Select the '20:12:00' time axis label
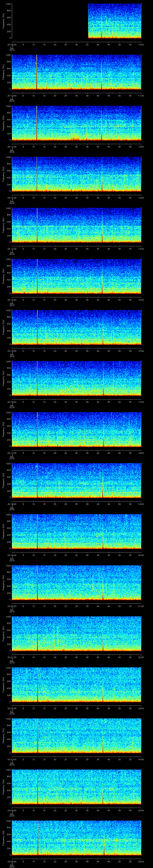Image resolution: width=153 pixels, height=868 pixels. click(x=12, y=197)
